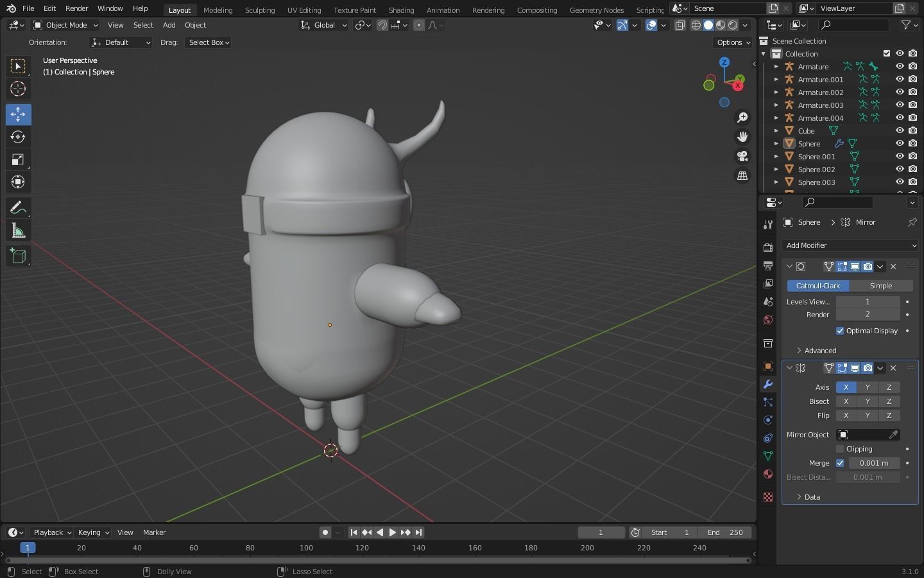Open the Render properties tab
924x578 pixels.
(767, 247)
